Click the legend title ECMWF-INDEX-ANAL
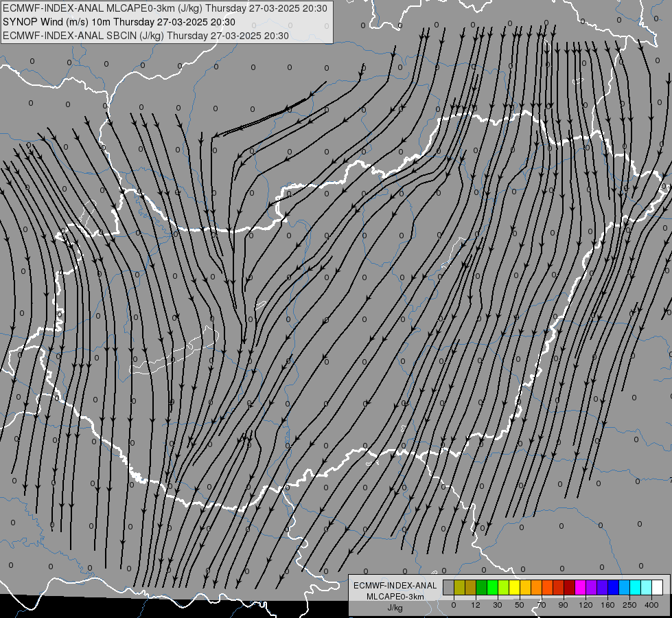Viewport: 672px width, 618px height. 395,586
